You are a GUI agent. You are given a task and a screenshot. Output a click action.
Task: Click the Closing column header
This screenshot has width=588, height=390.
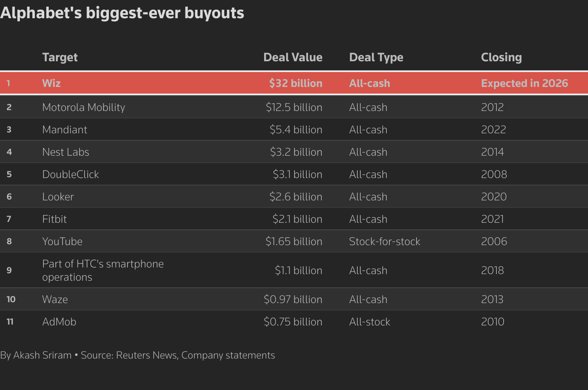[501, 57]
